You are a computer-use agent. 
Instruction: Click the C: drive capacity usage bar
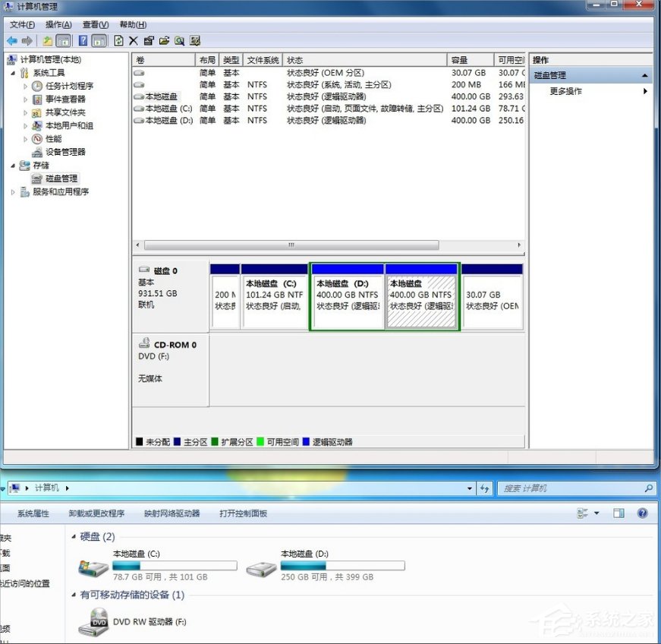pos(175,565)
